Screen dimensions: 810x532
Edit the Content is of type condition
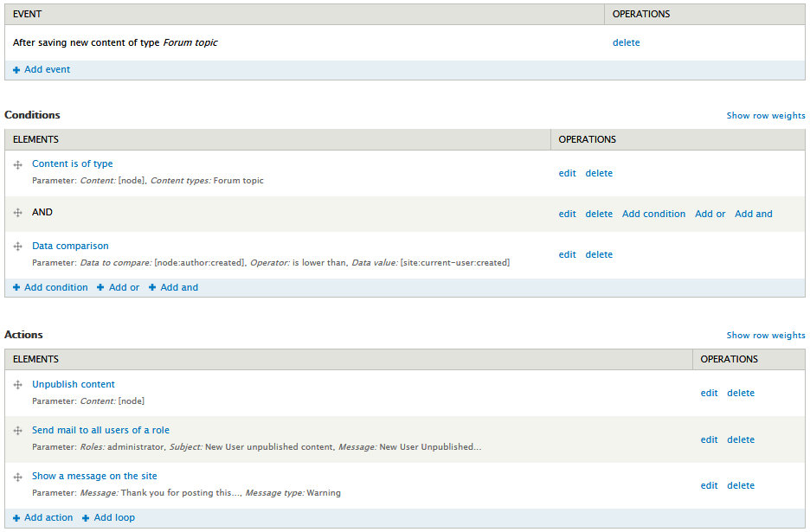pos(567,173)
